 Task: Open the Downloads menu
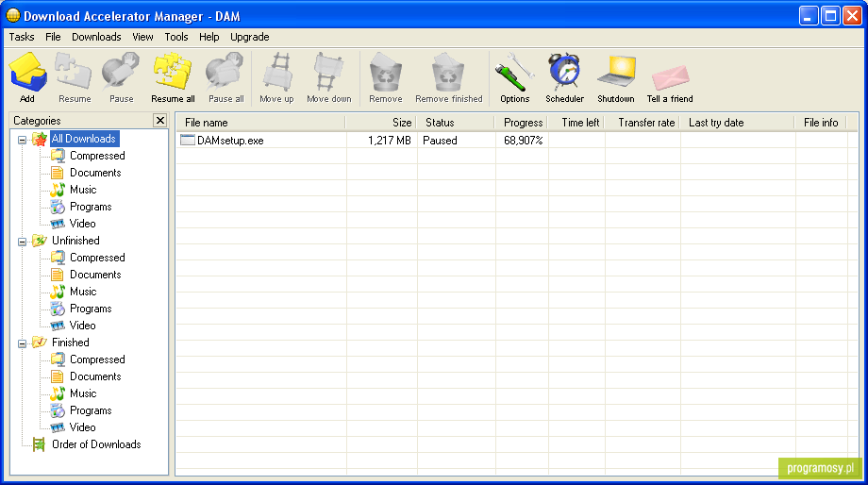tap(96, 37)
